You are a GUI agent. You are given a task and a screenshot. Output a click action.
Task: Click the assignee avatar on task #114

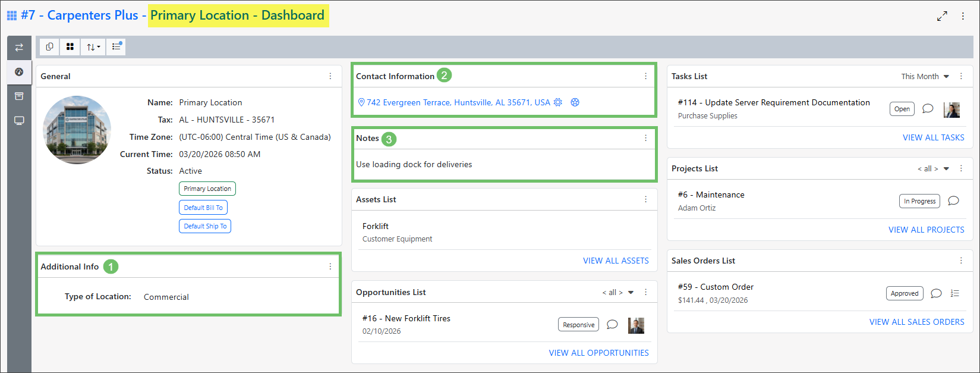point(951,109)
